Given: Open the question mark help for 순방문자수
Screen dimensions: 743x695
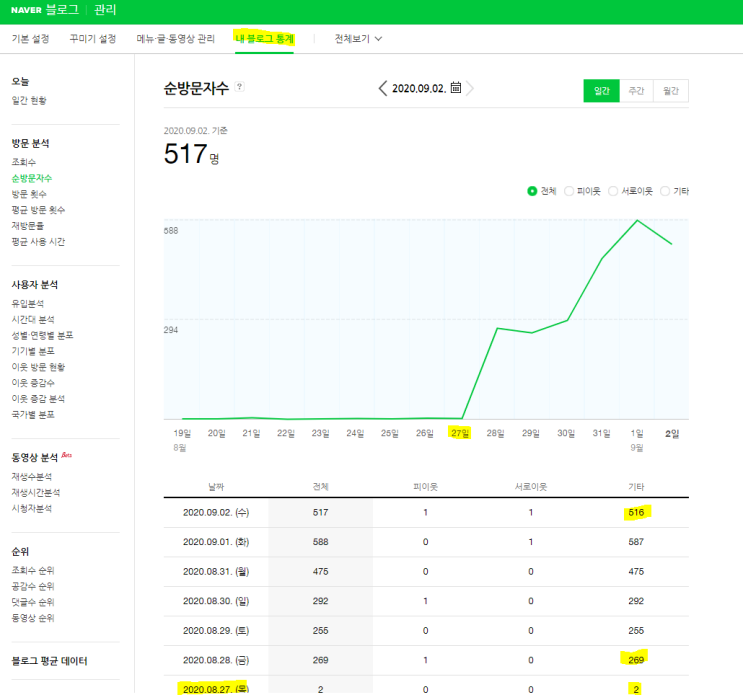Looking at the screenshot, I should tap(240, 86).
